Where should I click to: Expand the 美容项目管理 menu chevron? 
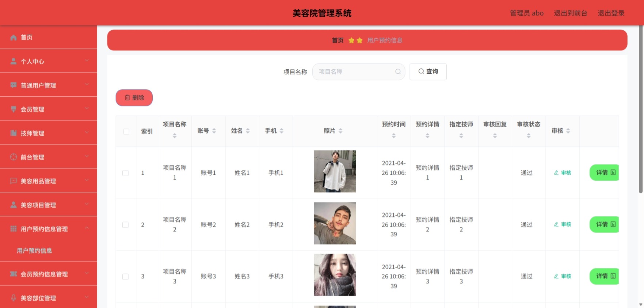click(x=87, y=204)
